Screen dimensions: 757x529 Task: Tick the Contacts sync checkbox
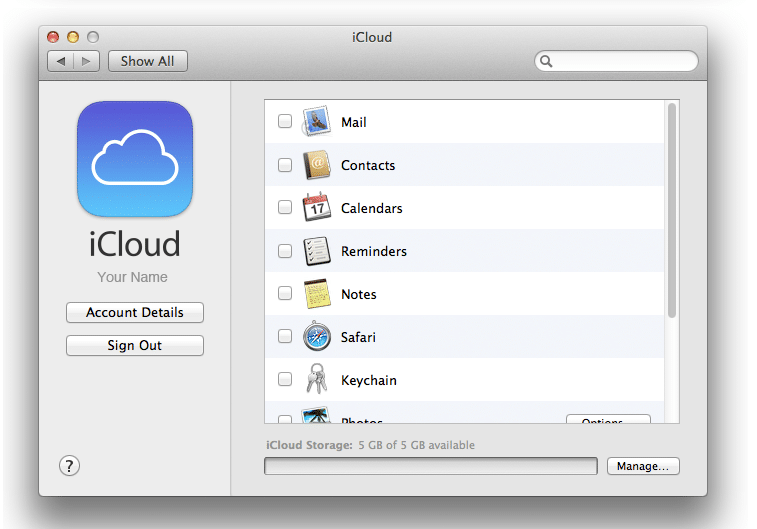285,165
